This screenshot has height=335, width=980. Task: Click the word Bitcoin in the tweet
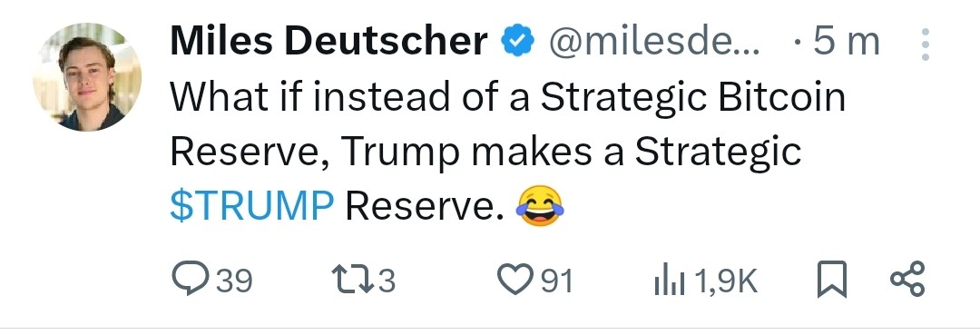(x=781, y=97)
